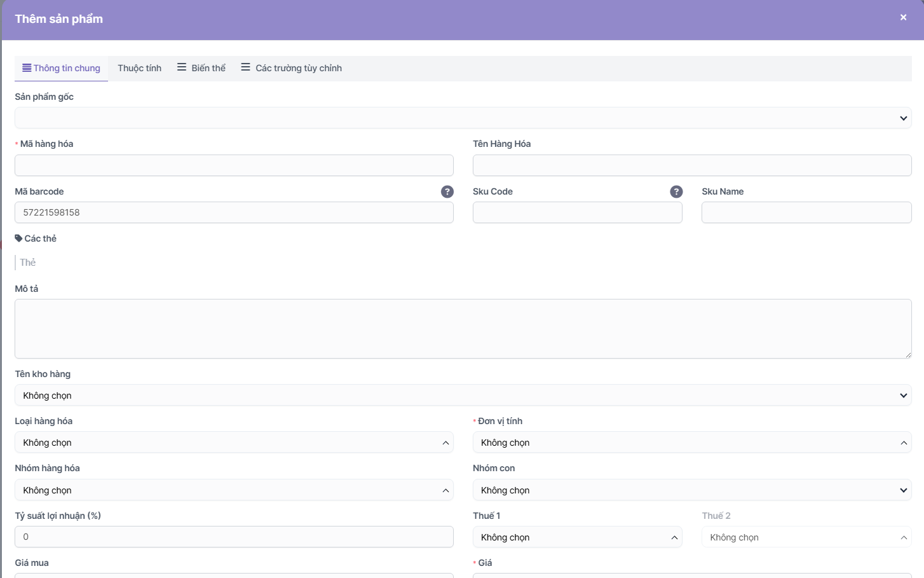Click the Mã hàng hóa input field

pos(234,165)
